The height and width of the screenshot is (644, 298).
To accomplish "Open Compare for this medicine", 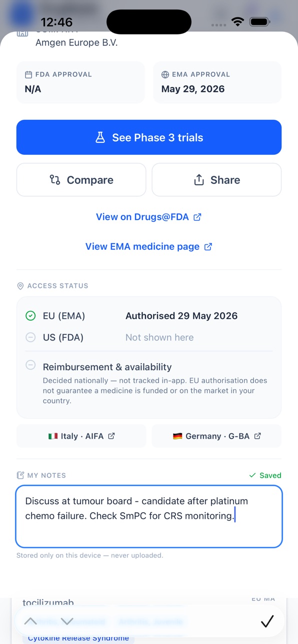I will [81, 180].
